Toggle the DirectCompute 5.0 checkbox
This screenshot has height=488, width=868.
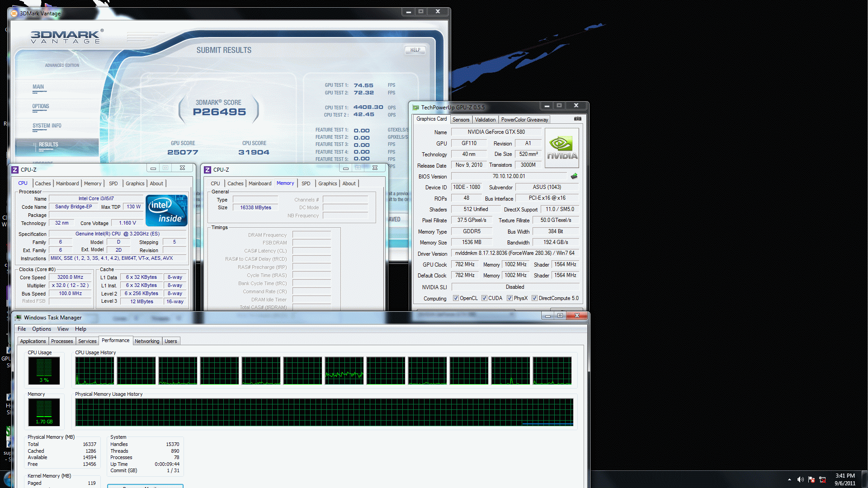coord(534,298)
